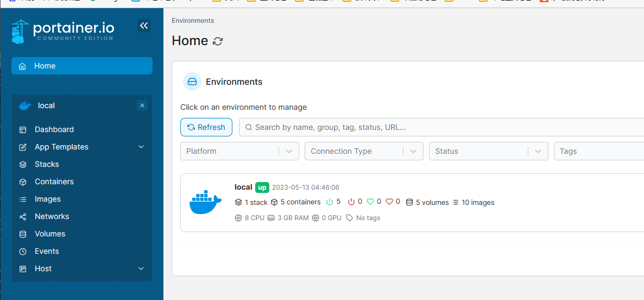Close the local environment with X icon
This screenshot has width=644, height=300.
tap(142, 105)
